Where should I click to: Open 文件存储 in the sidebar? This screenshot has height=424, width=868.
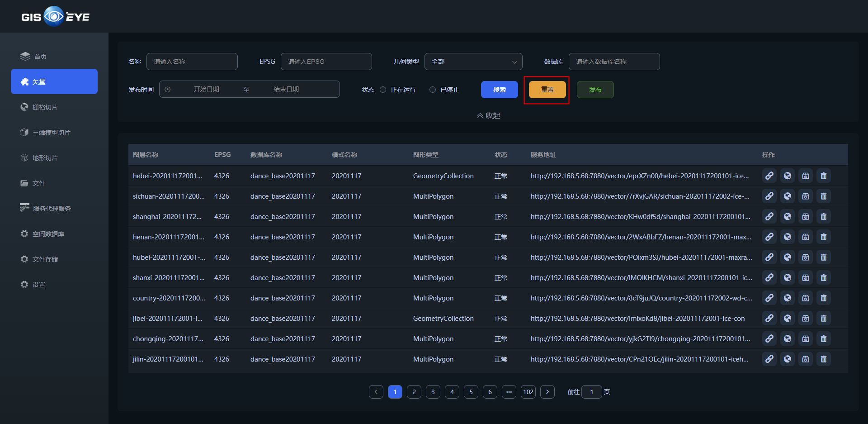click(54, 259)
